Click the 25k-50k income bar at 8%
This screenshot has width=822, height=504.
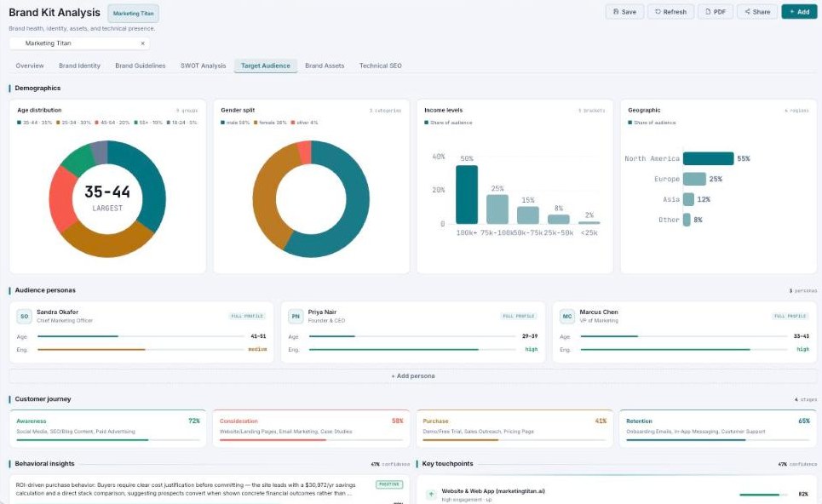tap(559, 219)
